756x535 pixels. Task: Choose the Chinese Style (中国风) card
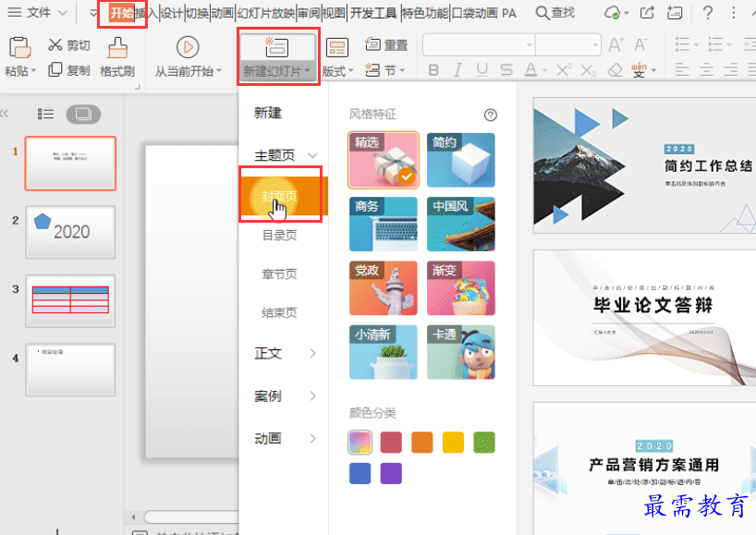pos(461,225)
